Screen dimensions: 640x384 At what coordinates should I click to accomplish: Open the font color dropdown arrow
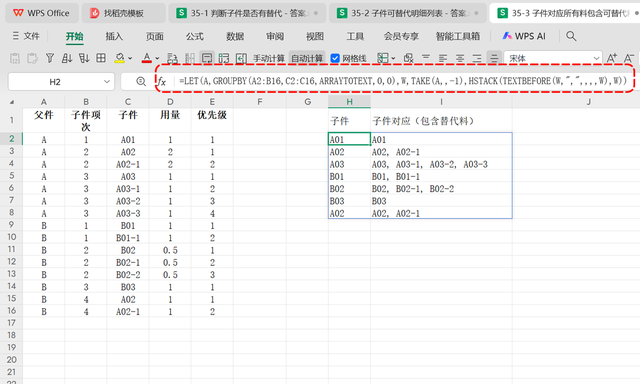(157, 58)
